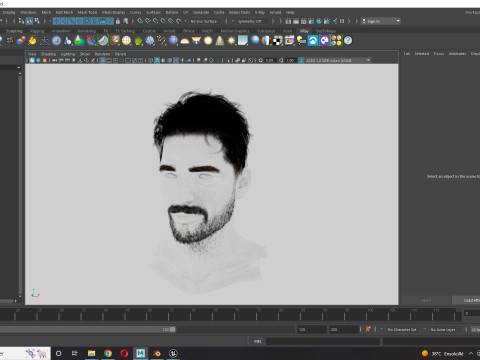The width and height of the screenshot is (480, 360).
Task: Click the yellow grid sphere shelf icon
Action: point(126,41)
